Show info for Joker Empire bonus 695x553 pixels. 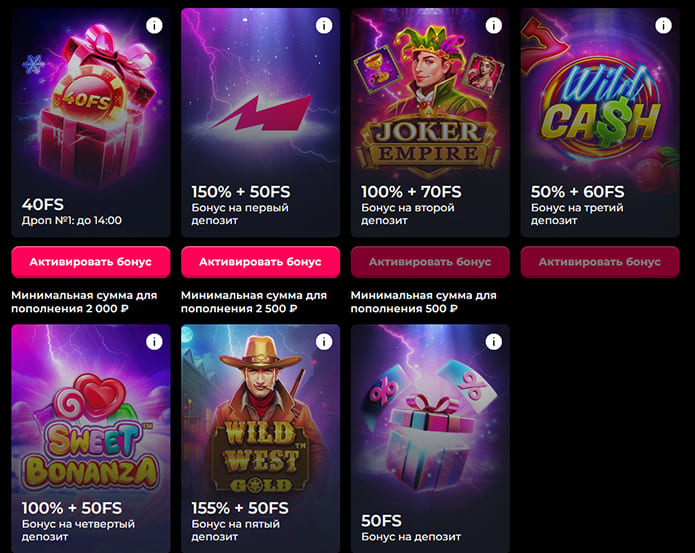(x=494, y=26)
